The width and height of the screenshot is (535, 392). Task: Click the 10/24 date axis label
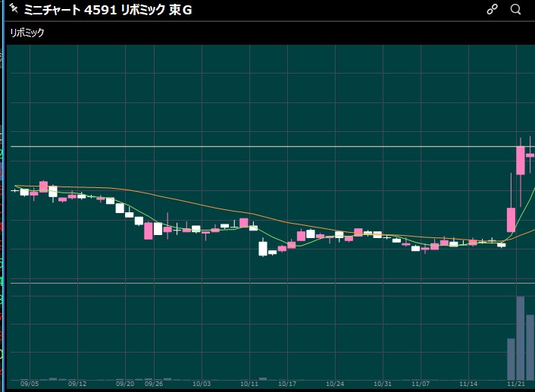[335, 384]
